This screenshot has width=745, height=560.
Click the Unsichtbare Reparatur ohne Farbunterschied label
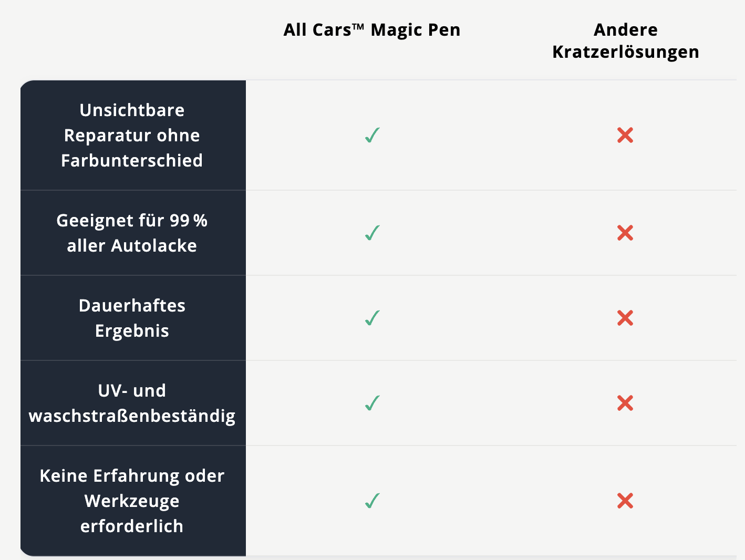(132, 136)
